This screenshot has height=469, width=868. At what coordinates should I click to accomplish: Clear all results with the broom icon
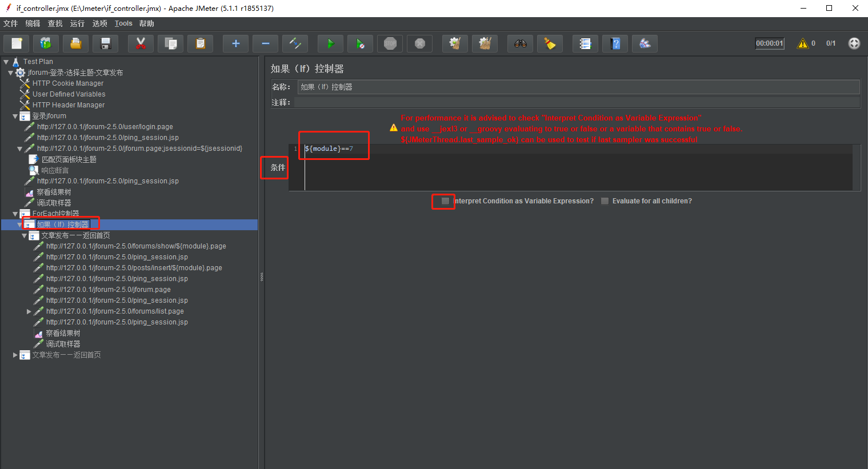point(485,43)
